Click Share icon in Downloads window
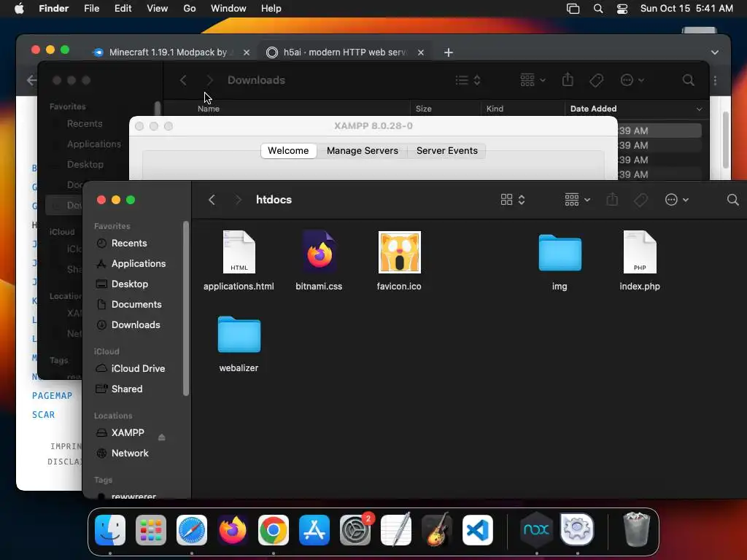 [568, 80]
